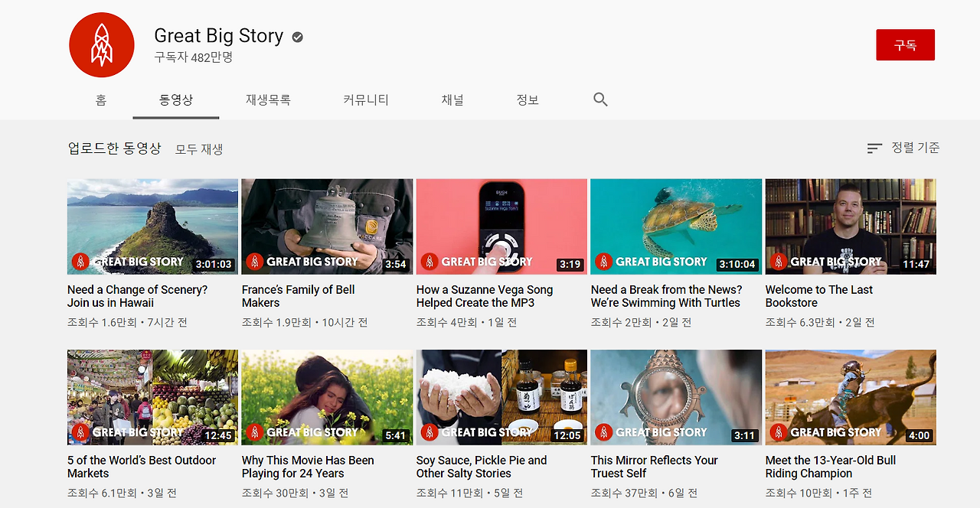Click the 4:00 duration badge
This screenshot has width=980, height=508.
(919, 435)
